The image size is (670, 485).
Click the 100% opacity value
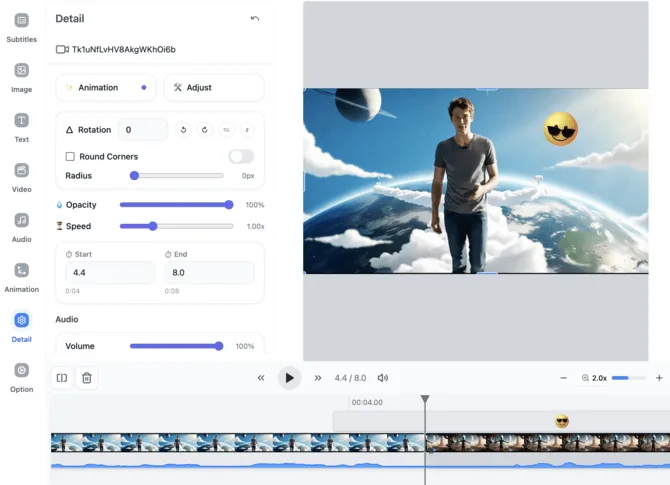coord(255,205)
